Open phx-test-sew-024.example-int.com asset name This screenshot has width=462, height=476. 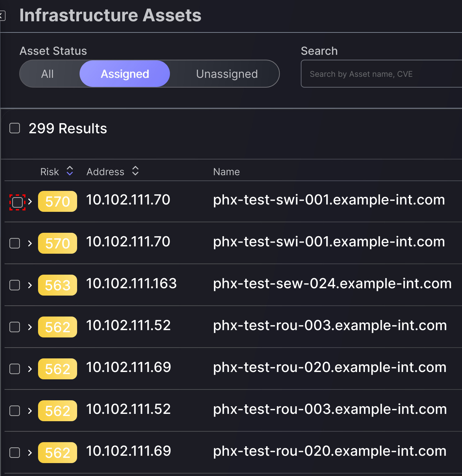332,284
